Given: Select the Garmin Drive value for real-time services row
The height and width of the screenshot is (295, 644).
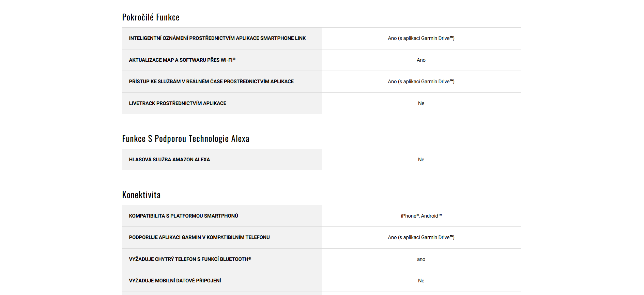Looking at the screenshot, I should coord(421,82).
